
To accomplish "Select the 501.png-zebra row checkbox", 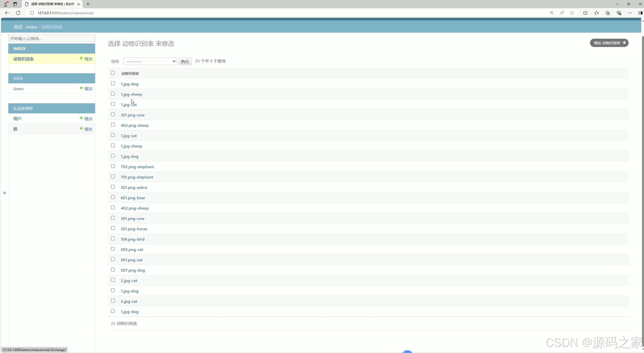I will (113, 187).
